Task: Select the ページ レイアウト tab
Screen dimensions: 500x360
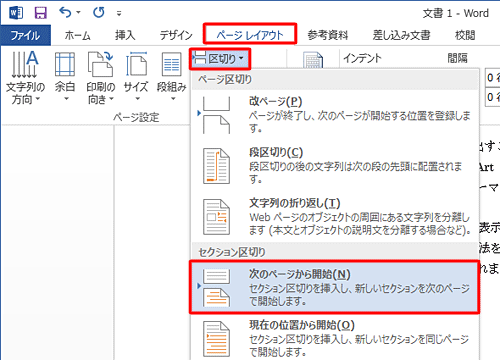Action: click(x=250, y=35)
